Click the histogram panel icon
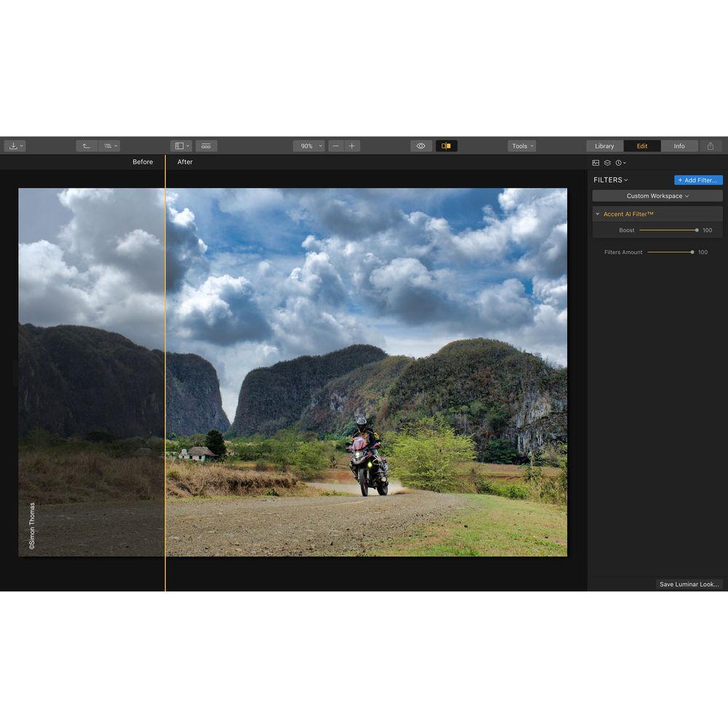The image size is (728, 728). click(596, 163)
